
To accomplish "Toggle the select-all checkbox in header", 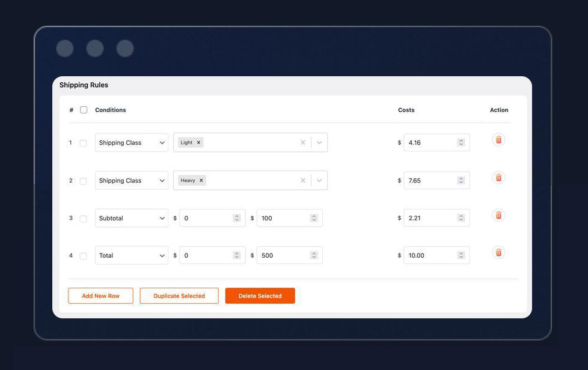I will [84, 110].
